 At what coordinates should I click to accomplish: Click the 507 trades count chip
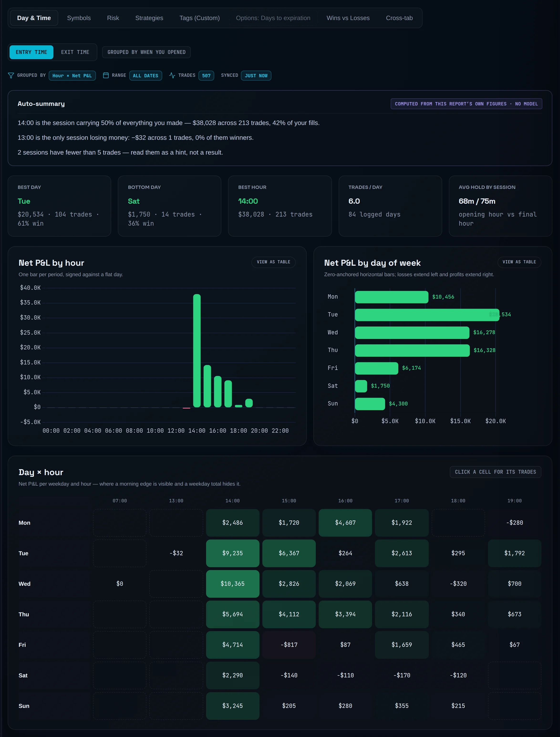click(206, 76)
